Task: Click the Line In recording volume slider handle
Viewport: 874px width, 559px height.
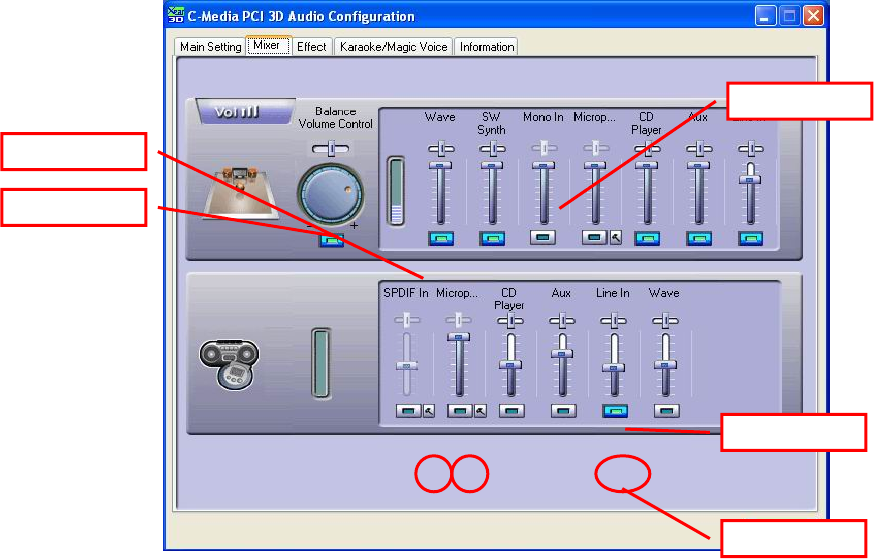Action: click(x=614, y=368)
